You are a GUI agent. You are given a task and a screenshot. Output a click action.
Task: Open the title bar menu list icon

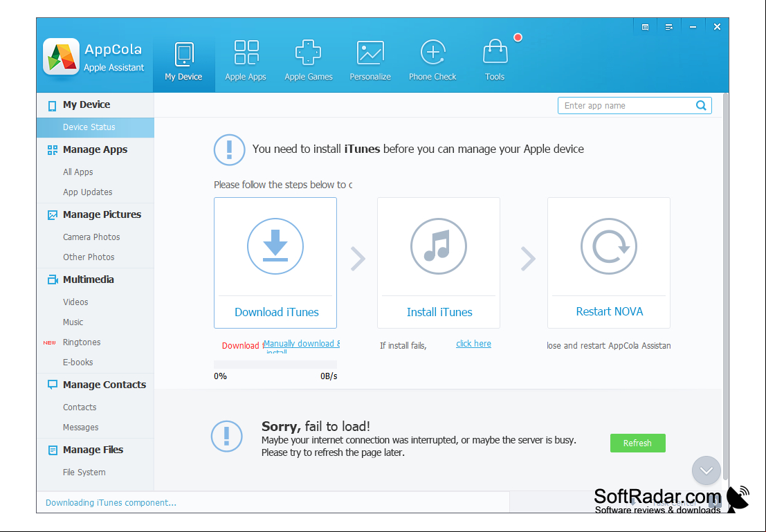coord(669,28)
